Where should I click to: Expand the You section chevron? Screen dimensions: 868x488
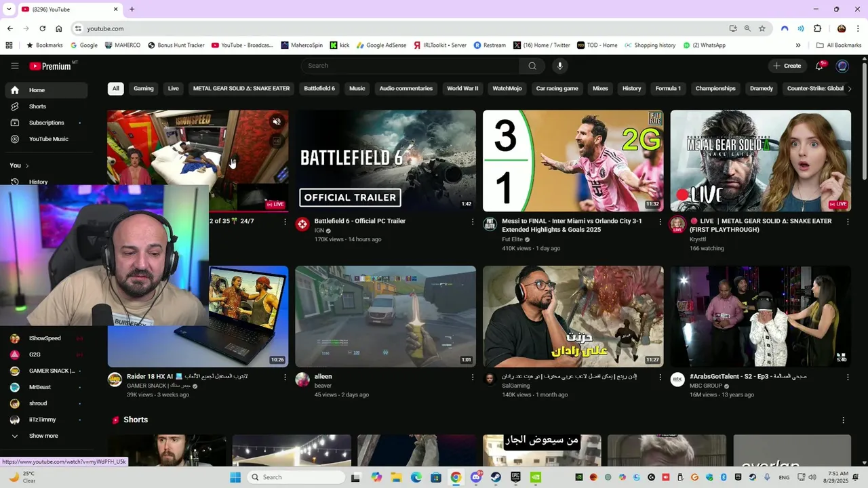pyautogui.click(x=27, y=165)
